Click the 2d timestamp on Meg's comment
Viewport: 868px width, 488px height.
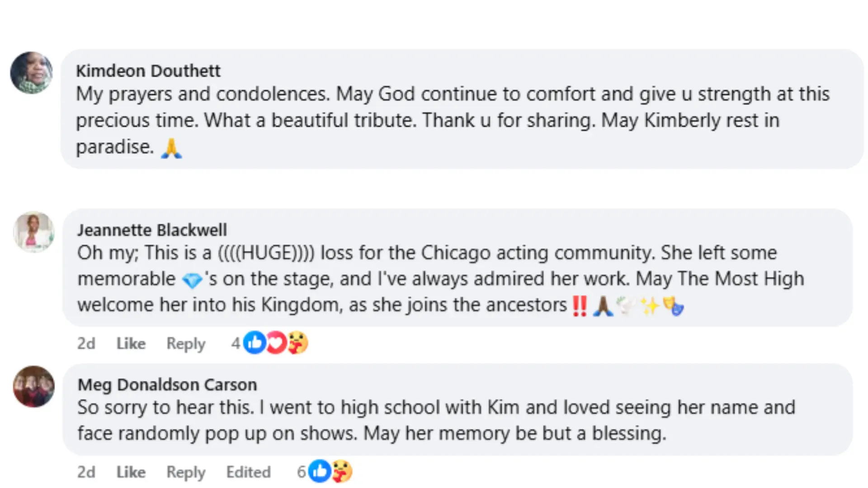[x=86, y=472]
